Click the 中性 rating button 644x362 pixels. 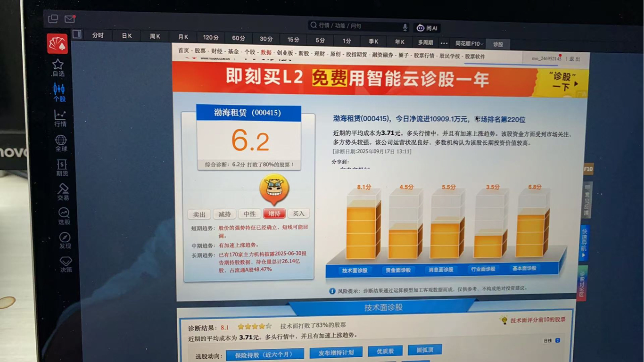(250, 214)
